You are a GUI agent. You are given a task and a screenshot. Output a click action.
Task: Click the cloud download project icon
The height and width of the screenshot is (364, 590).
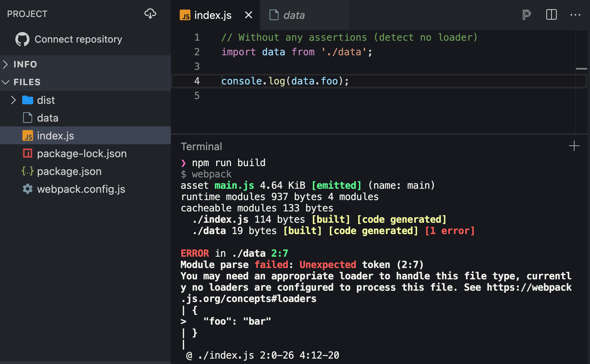150,13
